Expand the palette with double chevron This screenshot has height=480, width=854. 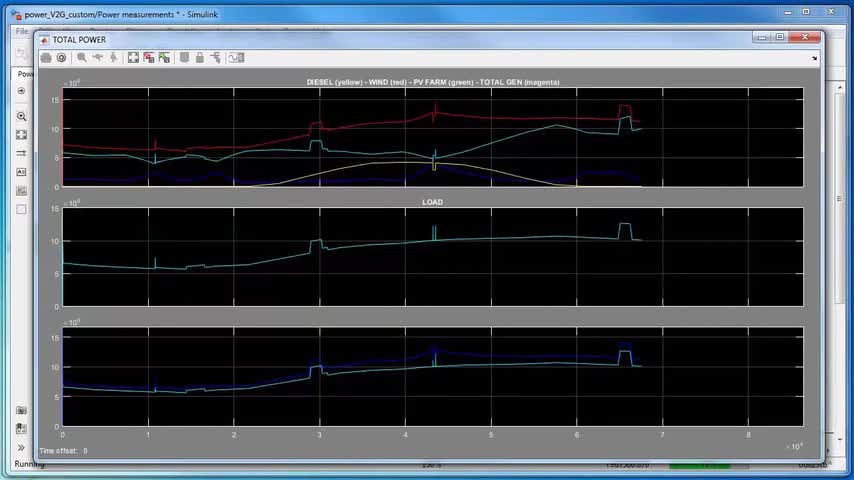click(21, 448)
